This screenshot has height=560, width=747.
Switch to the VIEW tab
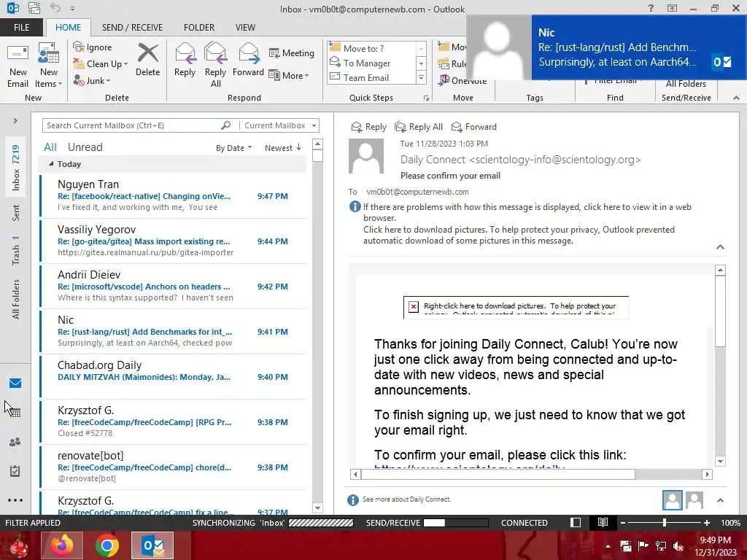click(x=245, y=27)
